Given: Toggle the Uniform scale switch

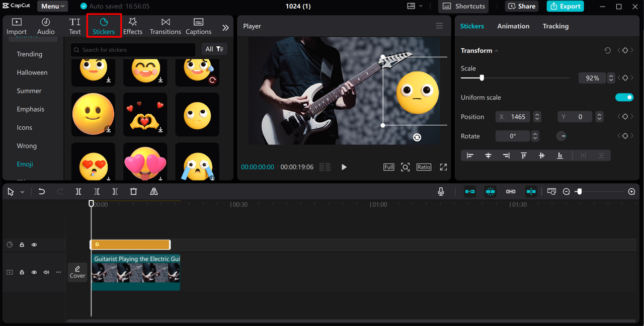Looking at the screenshot, I should pyautogui.click(x=624, y=98).
